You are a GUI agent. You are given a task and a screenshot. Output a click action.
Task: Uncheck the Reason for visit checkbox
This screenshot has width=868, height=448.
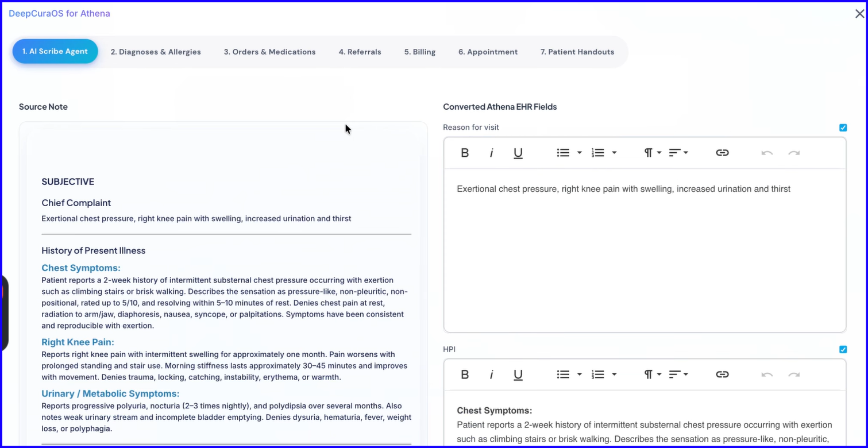click(x=843, y=128)
